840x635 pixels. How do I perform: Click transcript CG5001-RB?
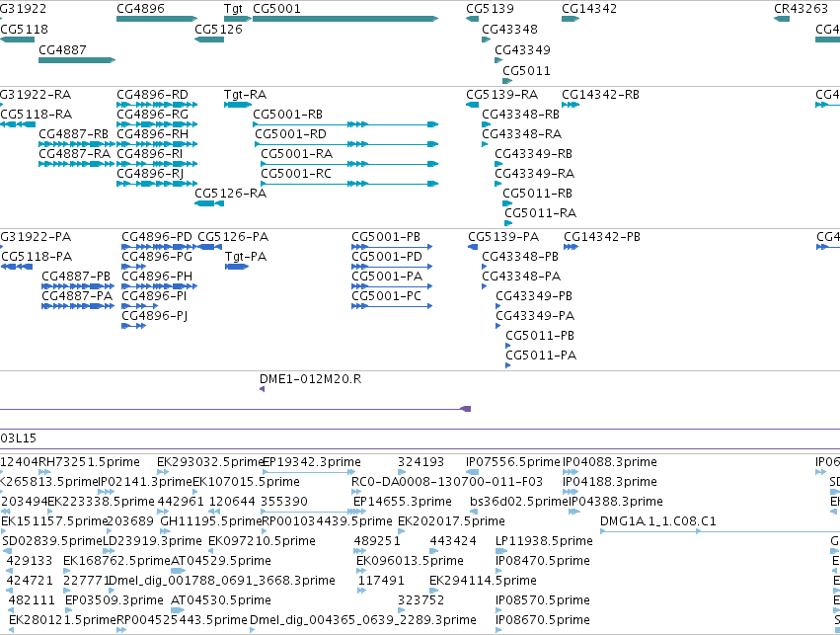[x=345, y=124]
